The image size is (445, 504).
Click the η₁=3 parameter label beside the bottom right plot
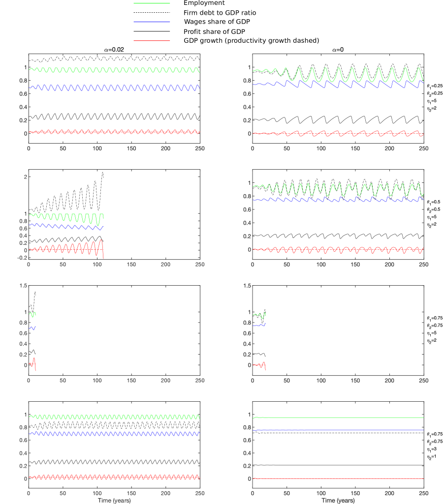pos(432,449)
